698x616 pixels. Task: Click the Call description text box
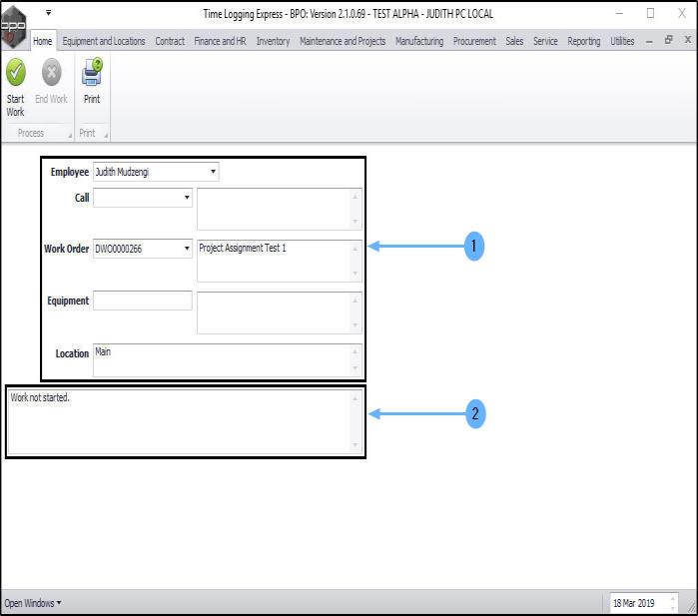280,210
